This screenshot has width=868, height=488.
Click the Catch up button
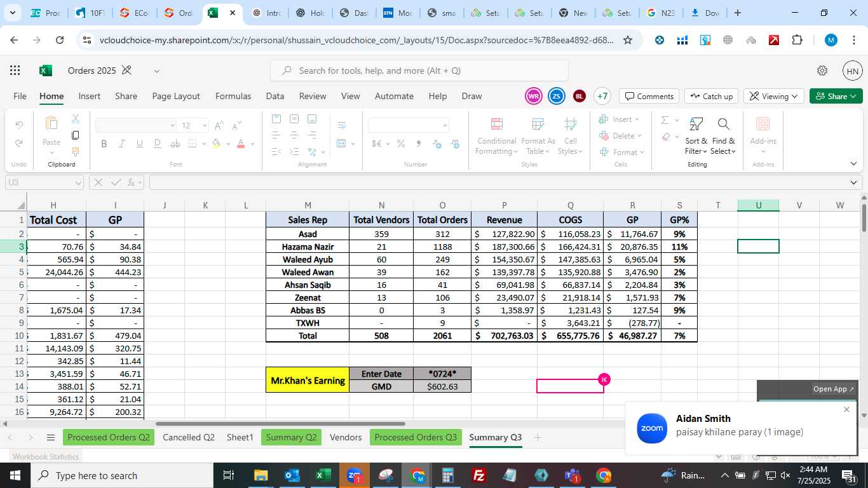[711, 96]
